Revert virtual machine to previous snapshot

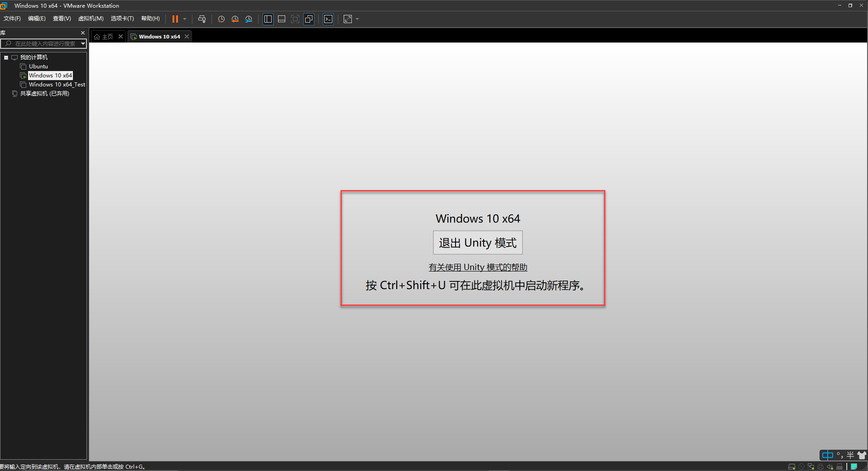pos(235,19)
